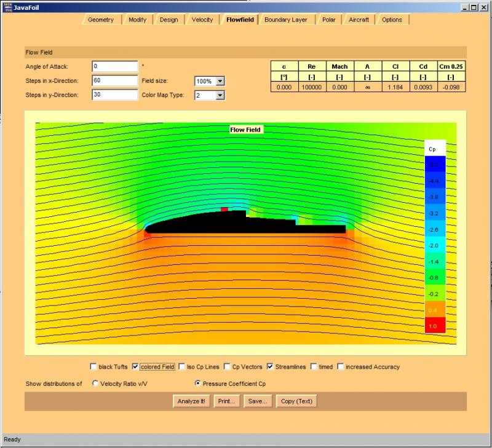Screen dimensions: 492x448
Task: Click the Copy (Text) button
Action: [x=296, y=401]
